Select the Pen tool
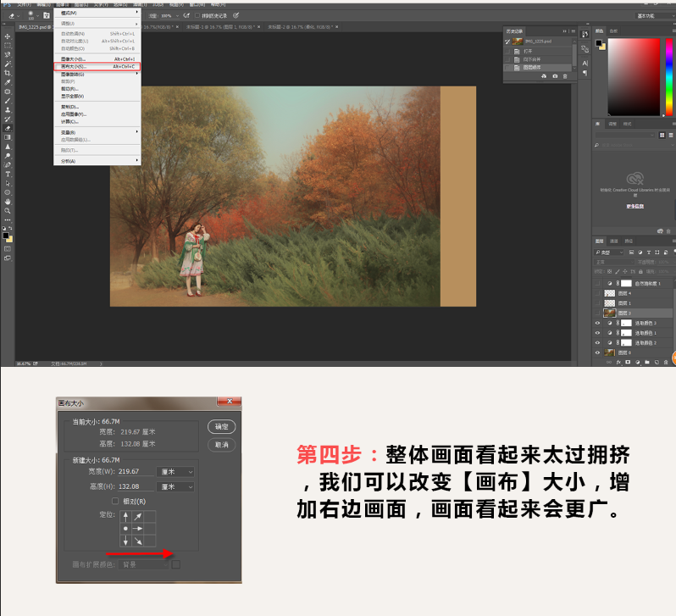The width and height of the screenshot is (676, 616). 8,164
